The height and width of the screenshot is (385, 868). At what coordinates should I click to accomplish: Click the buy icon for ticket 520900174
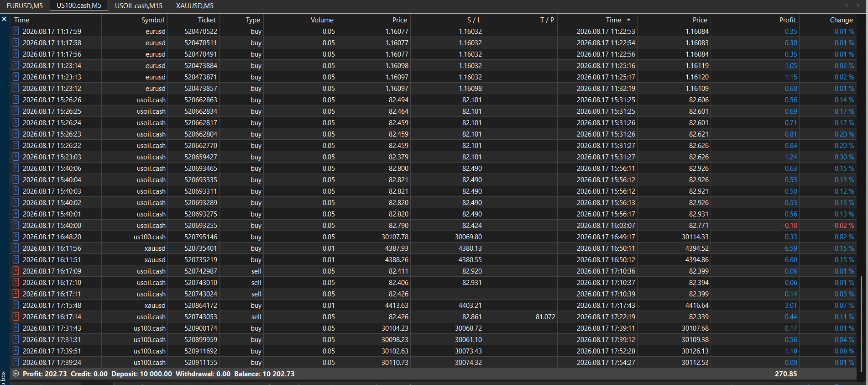[x=16, y=328]
